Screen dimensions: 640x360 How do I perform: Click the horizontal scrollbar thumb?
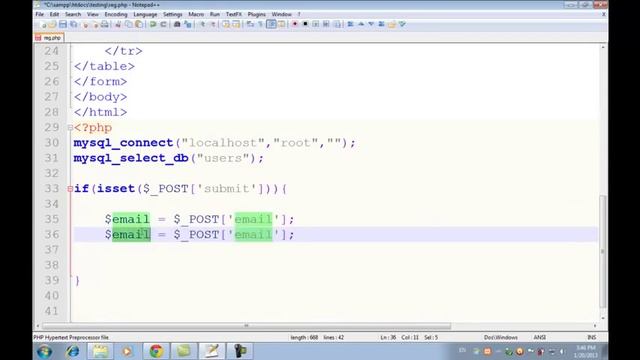(x=247, y=326)
